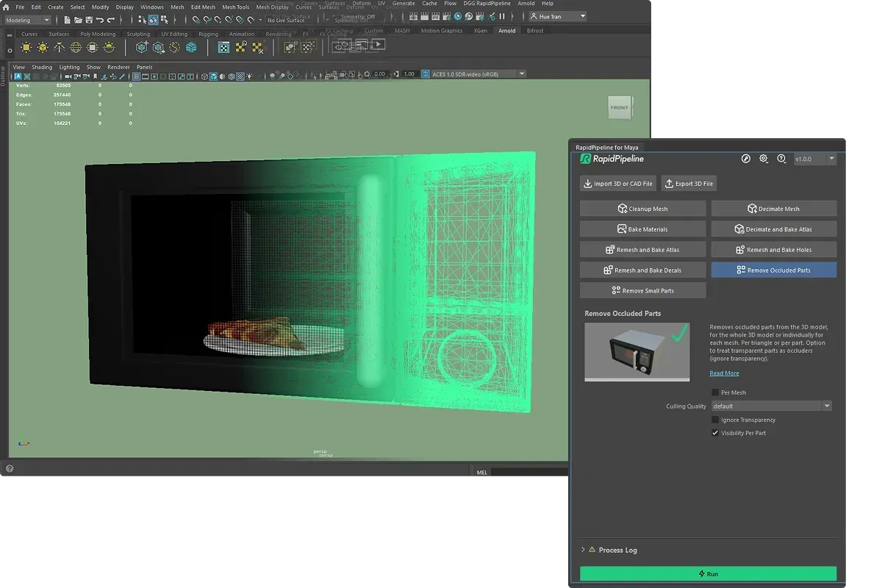Image resolution: width=882 pixels, height=588 pixels.
Task: Click the RapidPipeline help question mark icon
Action: pos(781,159)
